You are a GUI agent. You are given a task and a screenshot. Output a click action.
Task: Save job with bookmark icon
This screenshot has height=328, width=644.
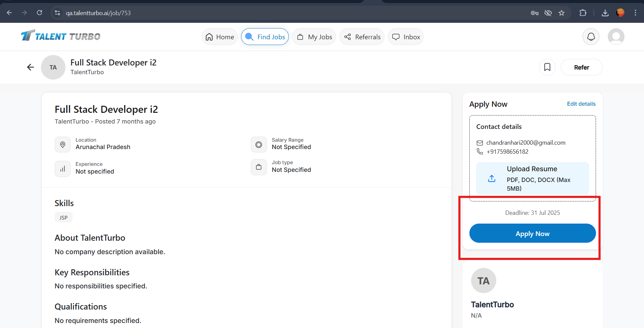[x=547, y=67]
